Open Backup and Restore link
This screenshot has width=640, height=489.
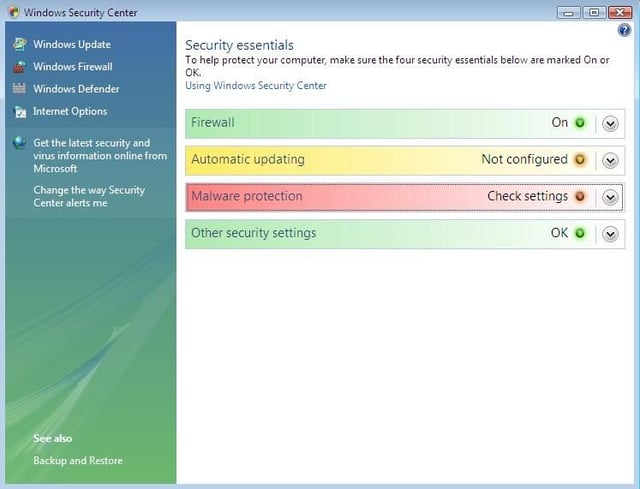[x=78, y=460]
